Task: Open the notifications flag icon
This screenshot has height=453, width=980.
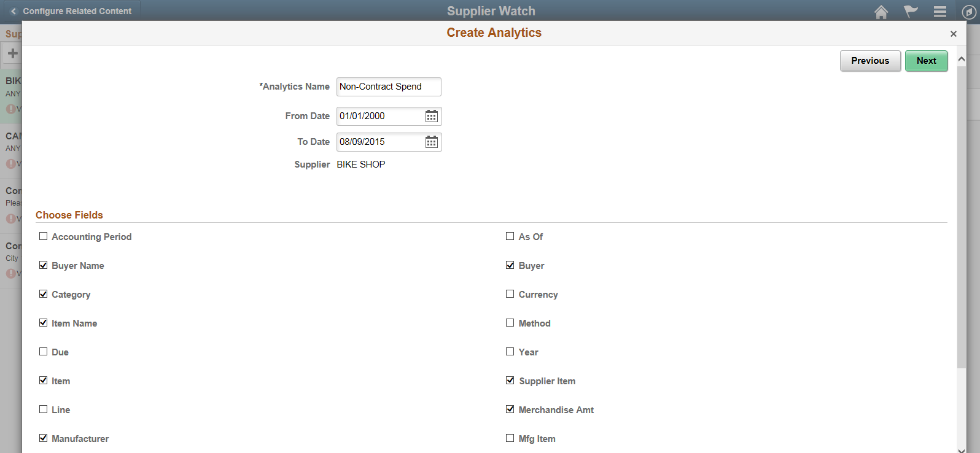Action: coord(911,12)
